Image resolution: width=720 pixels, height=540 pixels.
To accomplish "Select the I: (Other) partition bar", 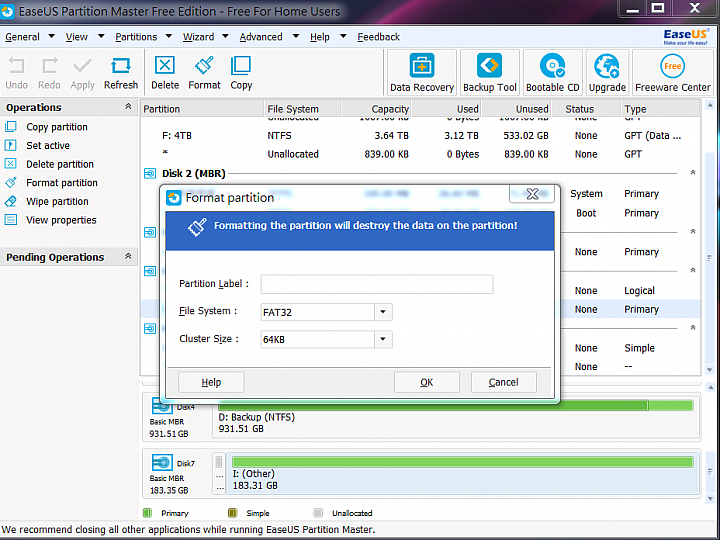I will pos(462,461).
